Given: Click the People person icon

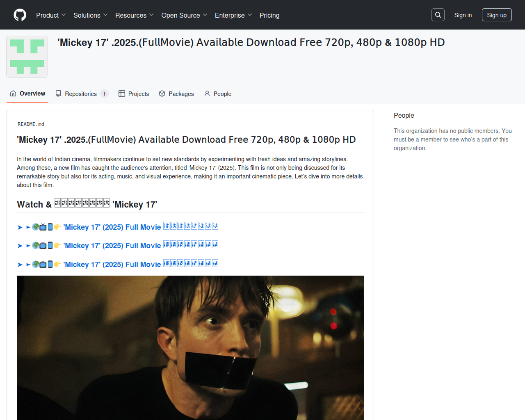Looking at the screenshot, I should (207, 94).
